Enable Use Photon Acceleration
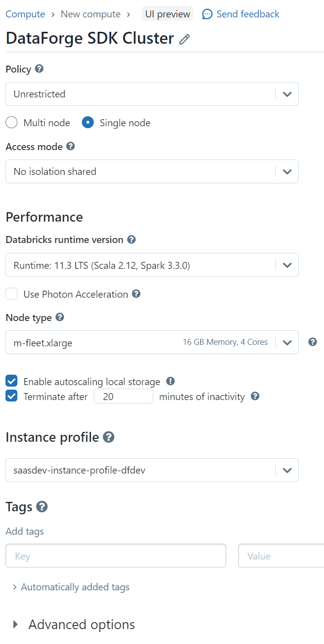 [11, 294]
